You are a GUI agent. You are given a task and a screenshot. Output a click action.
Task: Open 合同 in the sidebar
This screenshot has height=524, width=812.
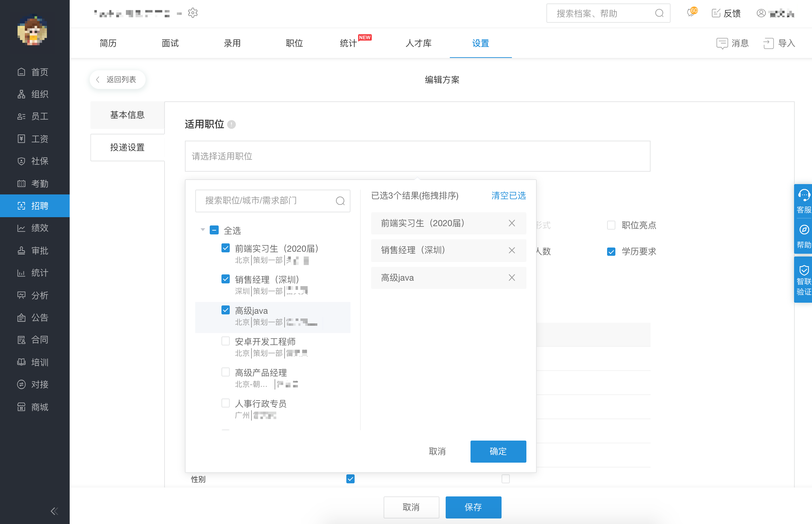tap(35, 340)
